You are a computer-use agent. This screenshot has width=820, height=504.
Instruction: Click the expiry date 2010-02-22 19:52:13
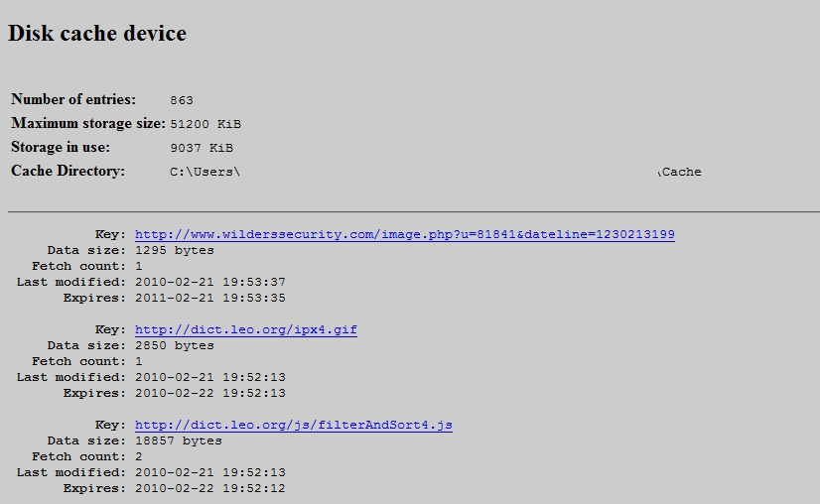coord(209,393)
